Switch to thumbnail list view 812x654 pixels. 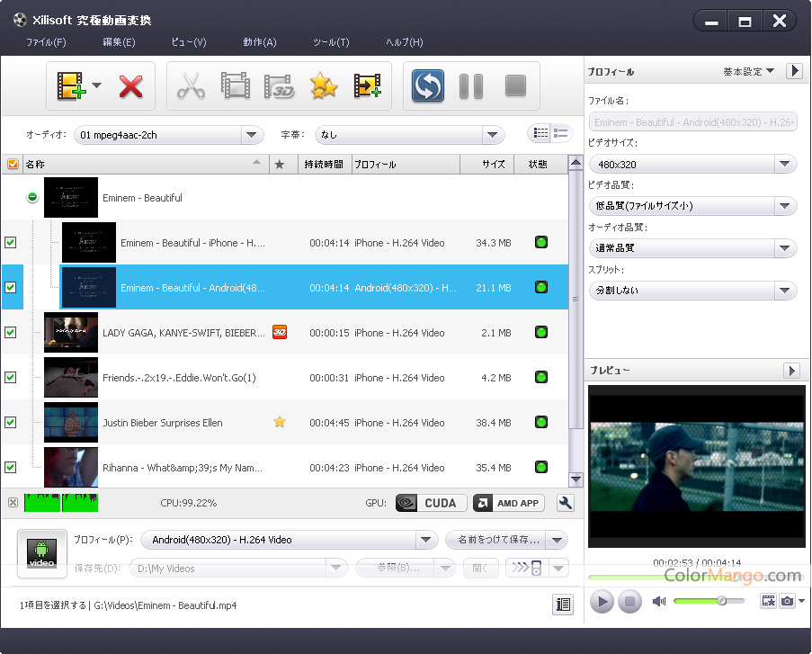560,133
